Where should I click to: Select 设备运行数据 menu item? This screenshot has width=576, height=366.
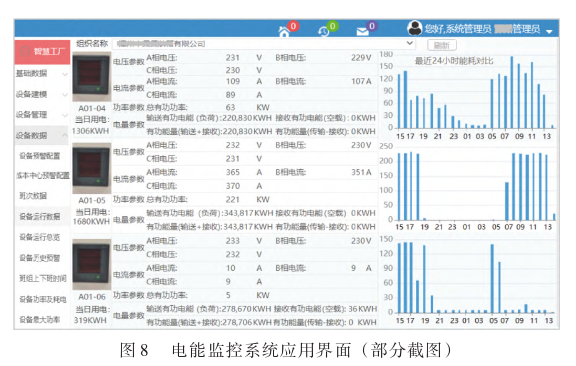point(40,217)
